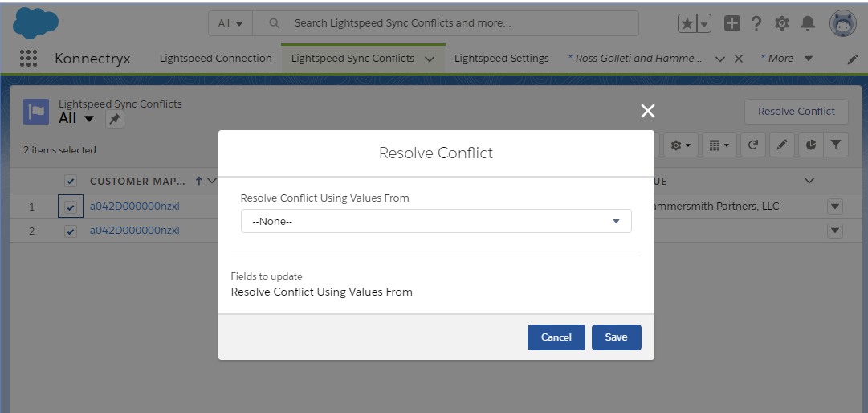Toggle the select-all rows checkbox
The width and height of the screenshot is (868, 413).
(71, 181)
